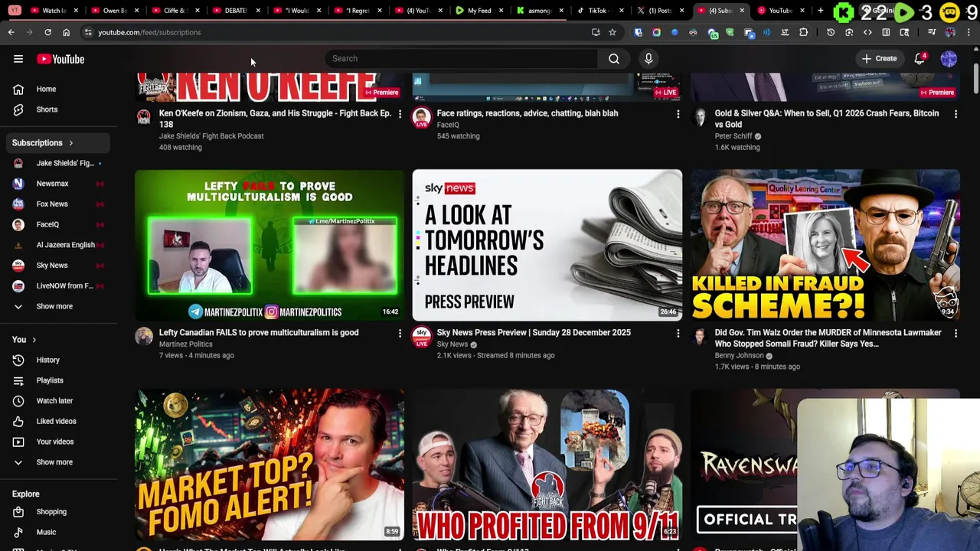Click the address bar URL
The image size is (980, 551).
click(x=149, y=32)
